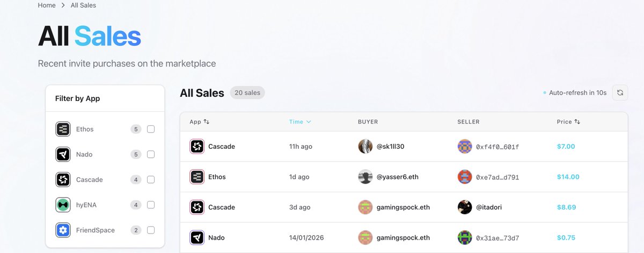
Task: Click Cascade icon in the 3d ago row
Action: click(x=197, y=207)
